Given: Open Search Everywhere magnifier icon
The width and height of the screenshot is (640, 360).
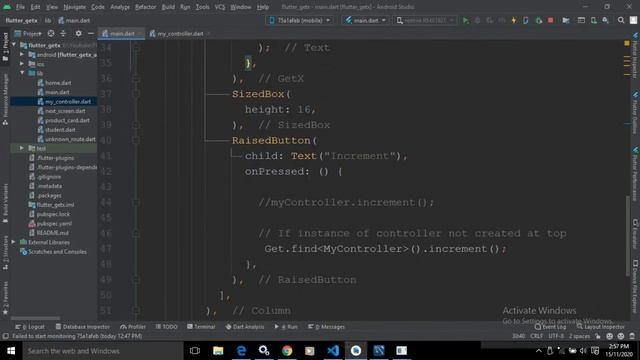Looking at the screenshot, I should [x=621, y=20].
